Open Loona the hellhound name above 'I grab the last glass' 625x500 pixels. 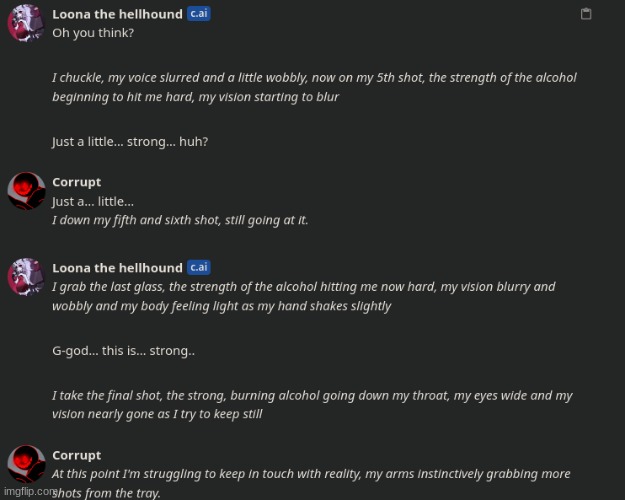tap(117, 268)
